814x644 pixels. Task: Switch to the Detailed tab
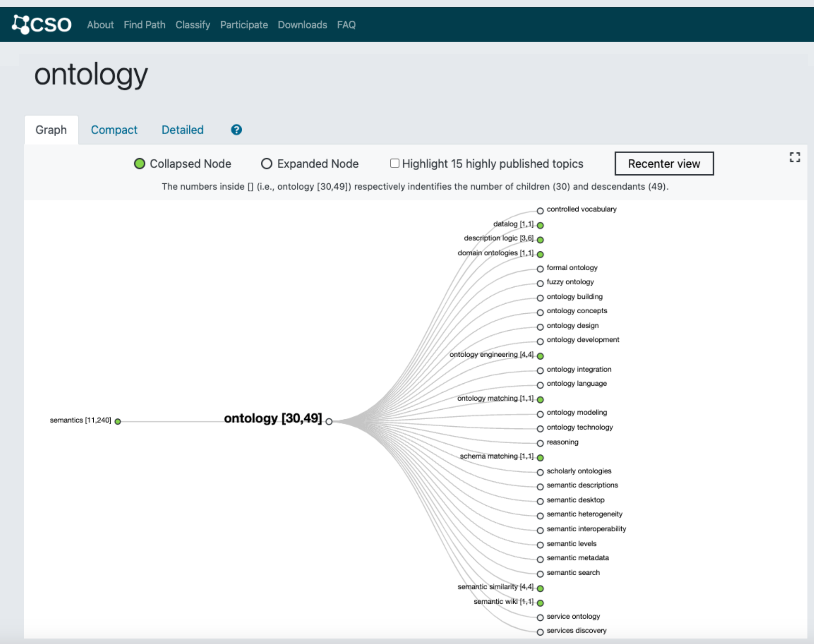click(x=182, y=130)
